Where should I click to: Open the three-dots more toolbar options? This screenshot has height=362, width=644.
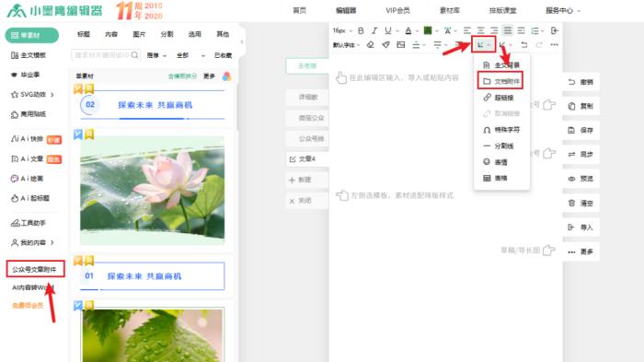coord(554,45)
